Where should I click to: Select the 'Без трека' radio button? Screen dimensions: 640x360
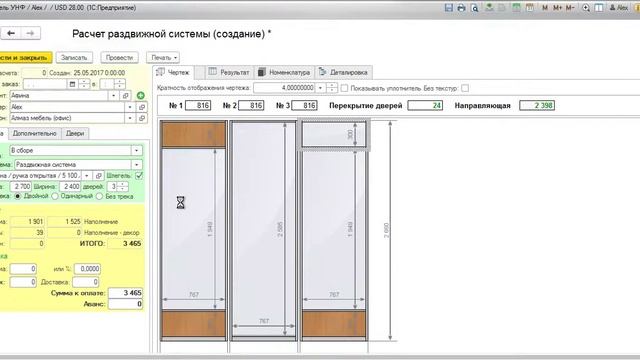pos(99,196)
